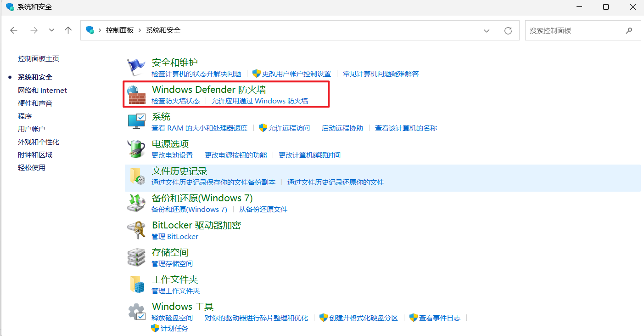Open 安全和维护 heading
The width and height of the screenshot is (644, 336).
point(175,62)
